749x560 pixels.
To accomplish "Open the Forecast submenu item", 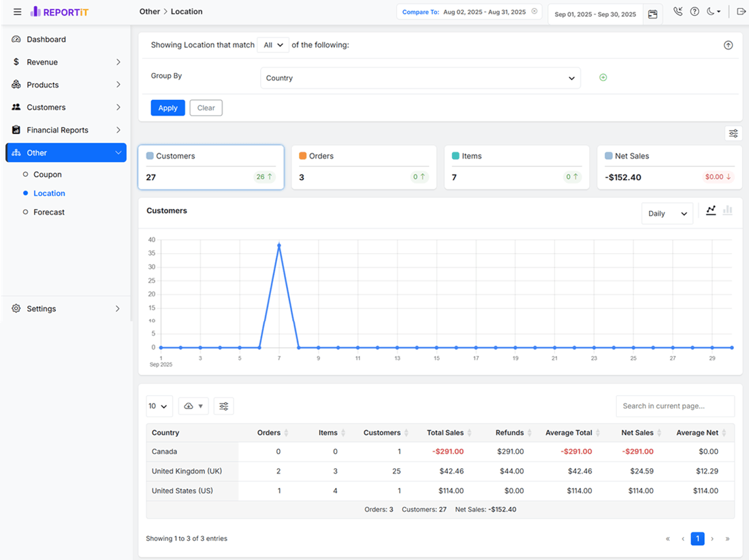I will click(49, 212).
